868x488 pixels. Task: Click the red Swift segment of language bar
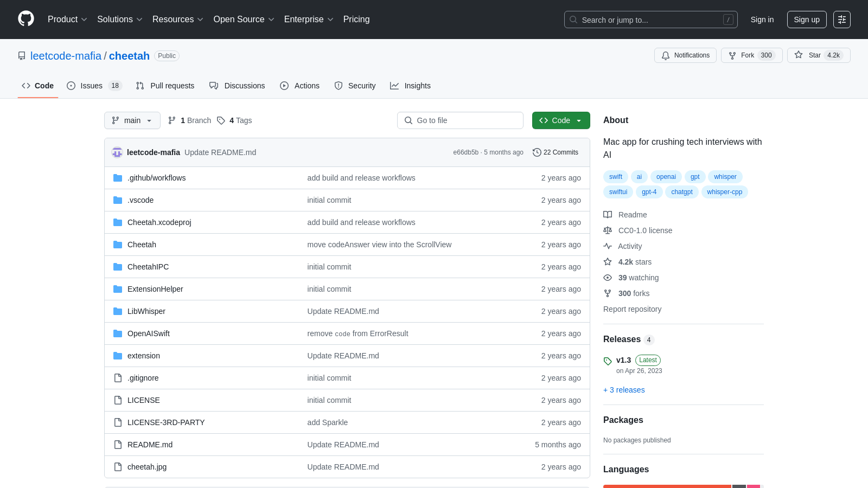[x=667, y=486]
